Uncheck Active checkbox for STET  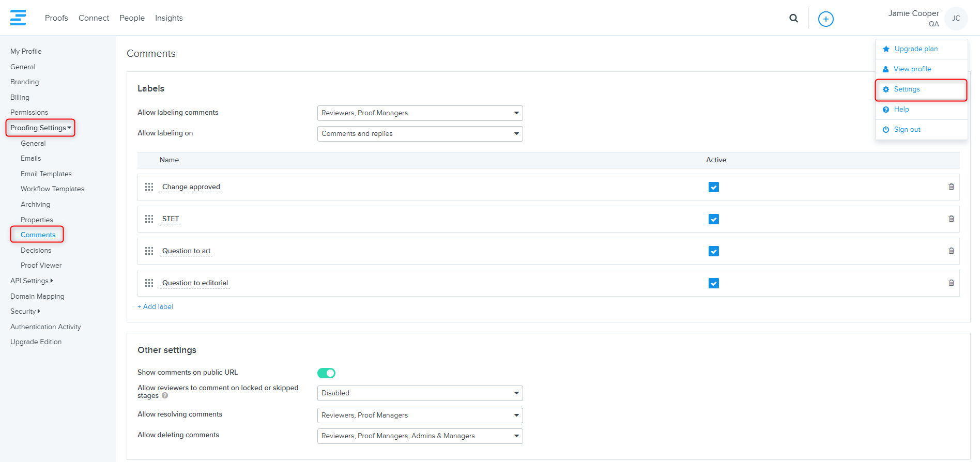(713, 219)
